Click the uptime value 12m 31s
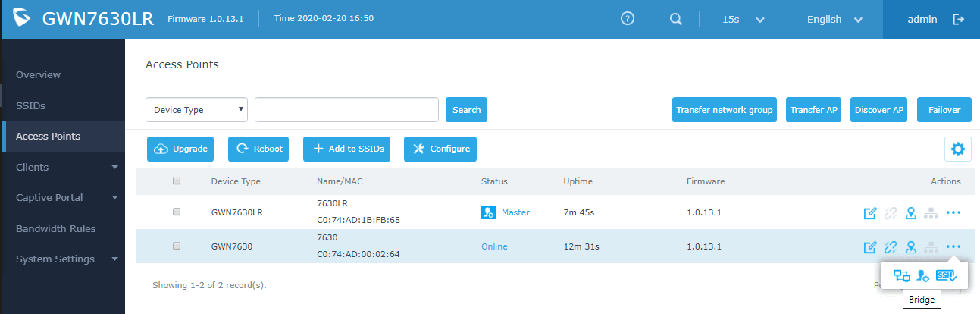This screenshot has width=980, height=314. click(x=581, y=246)
